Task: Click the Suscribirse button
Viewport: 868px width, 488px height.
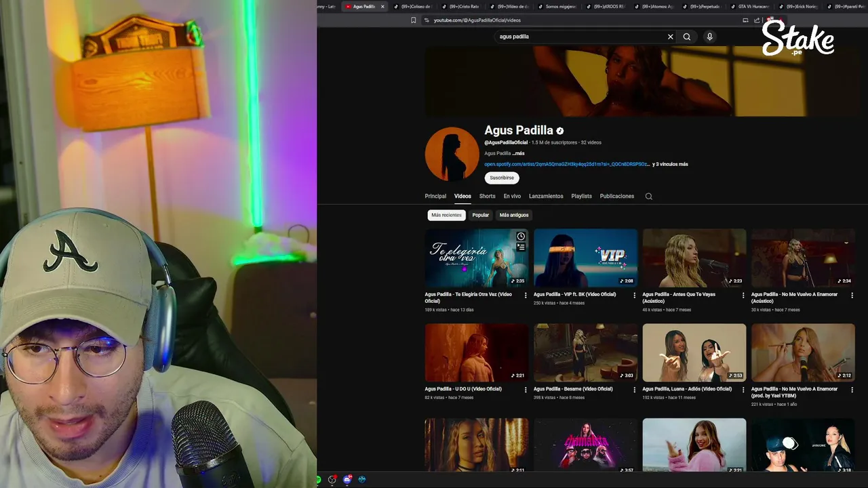Action: (502, 178)
